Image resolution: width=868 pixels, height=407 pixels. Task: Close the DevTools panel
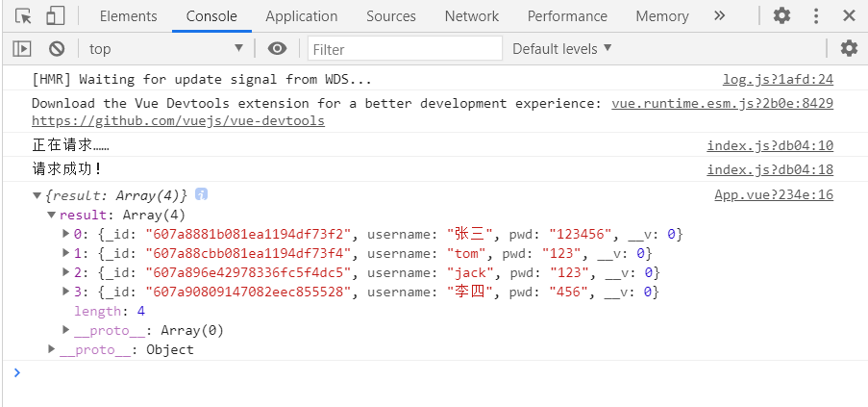849,16
